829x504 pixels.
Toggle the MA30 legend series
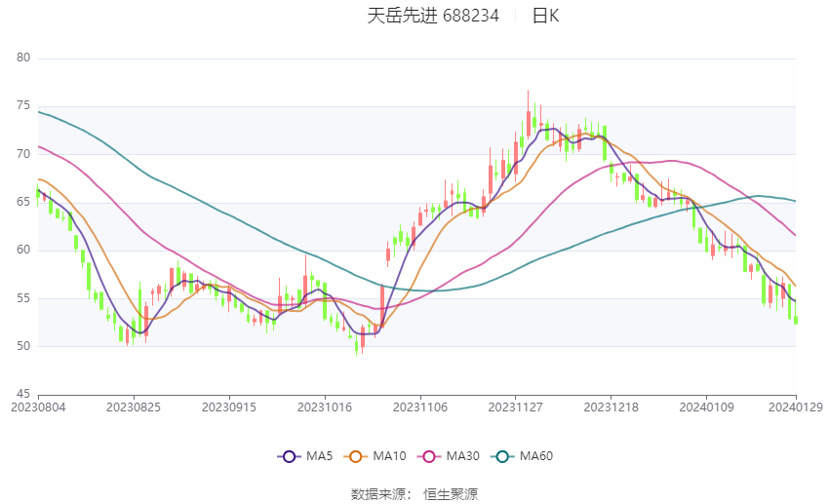pos(449,456)
